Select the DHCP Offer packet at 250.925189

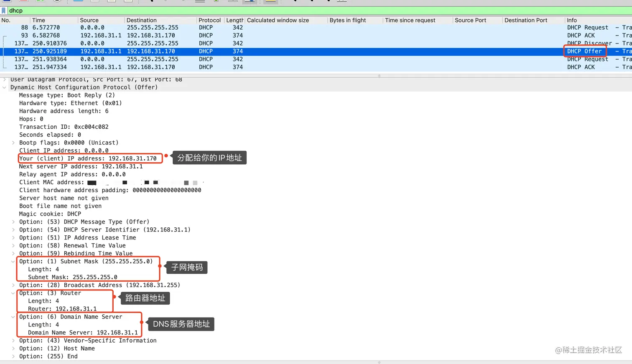pyautogui.click(x=316, y=51)
